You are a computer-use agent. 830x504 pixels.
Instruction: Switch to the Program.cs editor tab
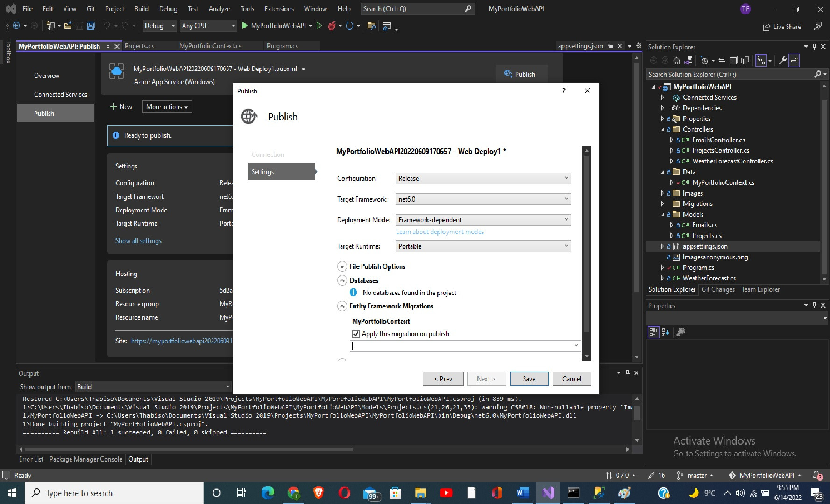pos(282,46)
